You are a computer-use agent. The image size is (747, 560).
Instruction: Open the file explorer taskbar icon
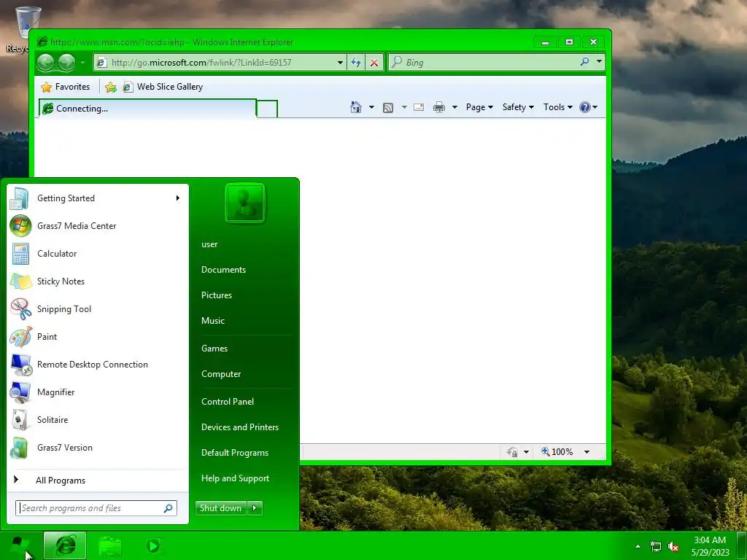[x=110, y=546]
